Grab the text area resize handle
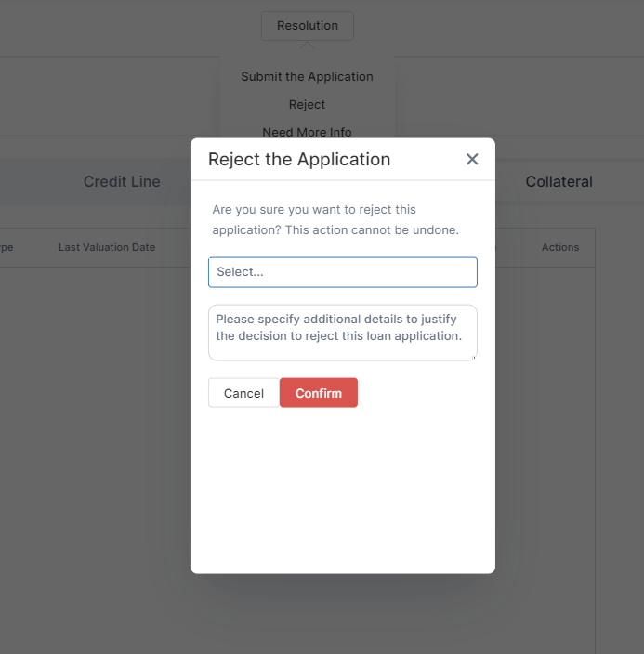 point(474,357)
